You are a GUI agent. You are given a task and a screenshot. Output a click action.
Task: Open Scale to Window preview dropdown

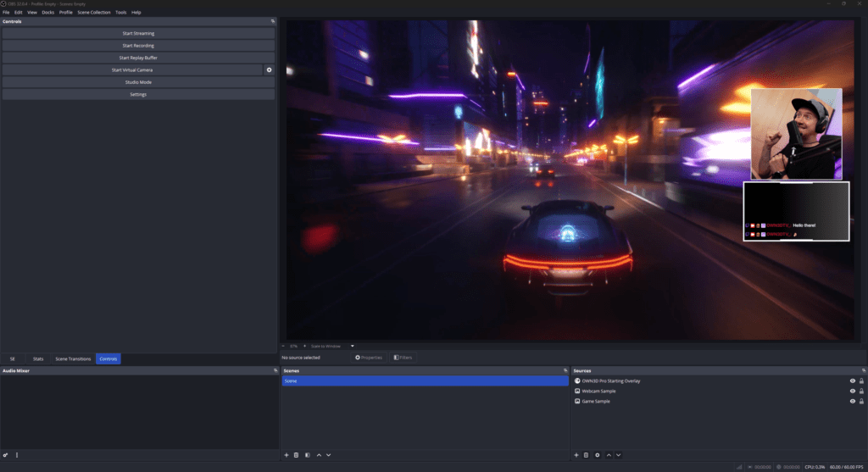click(353, 346)
